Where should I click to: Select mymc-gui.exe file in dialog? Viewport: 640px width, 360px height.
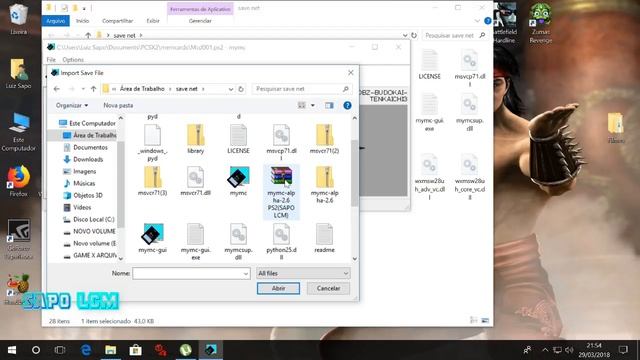click(x=196, y=242)
